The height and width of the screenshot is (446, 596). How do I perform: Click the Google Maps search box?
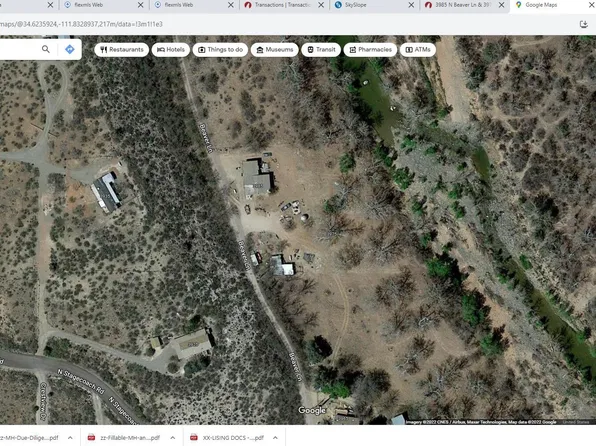click(19, 49)
